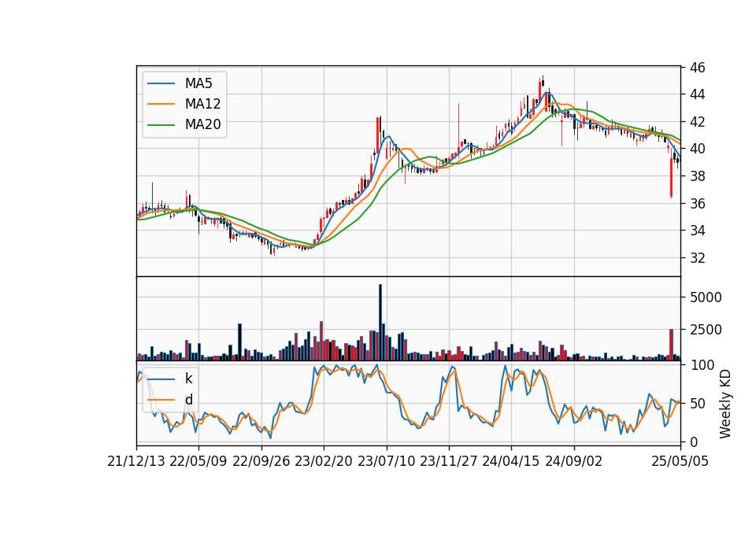Click the 24/04/15 date label
This screenshot has height=543, width=756.
511,461
